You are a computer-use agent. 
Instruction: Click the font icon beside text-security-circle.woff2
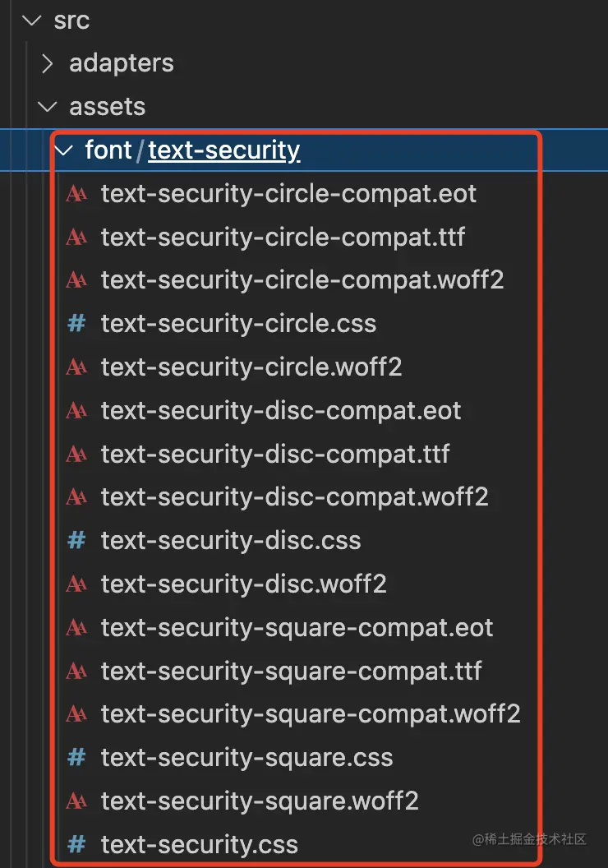pos(76,367)
